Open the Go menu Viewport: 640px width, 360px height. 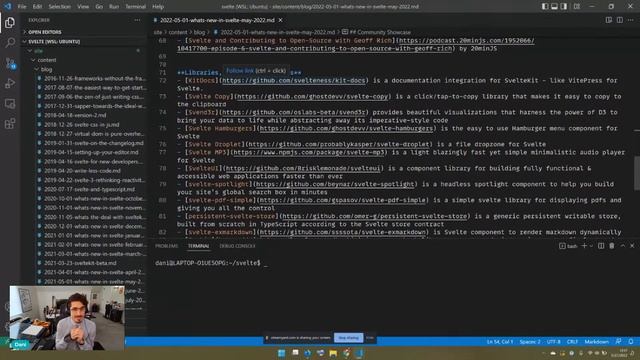(99, 7)
